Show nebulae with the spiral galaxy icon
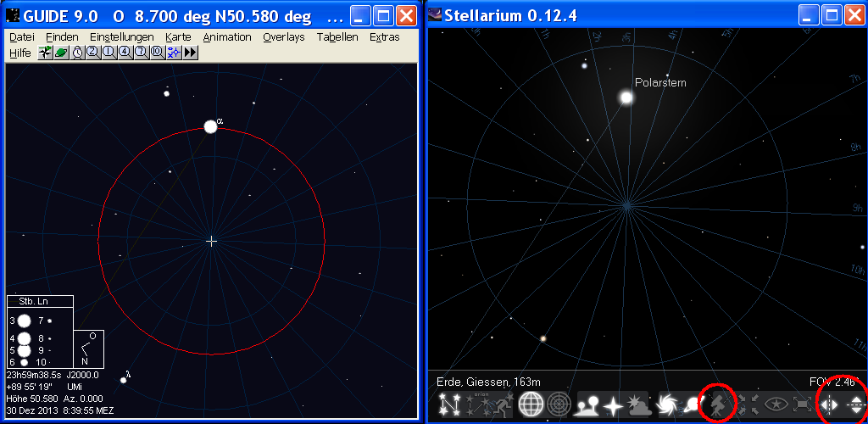The width and height of the screenshot is (868, 424). 665,404
